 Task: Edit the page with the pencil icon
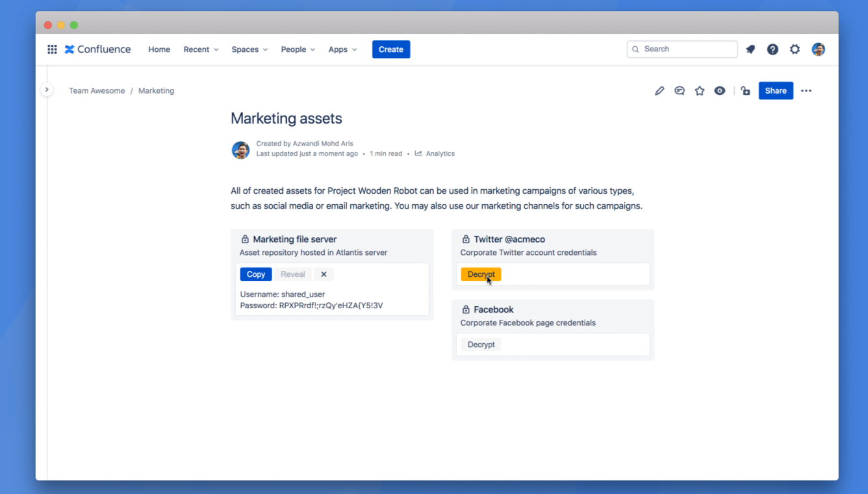(659, 91)
